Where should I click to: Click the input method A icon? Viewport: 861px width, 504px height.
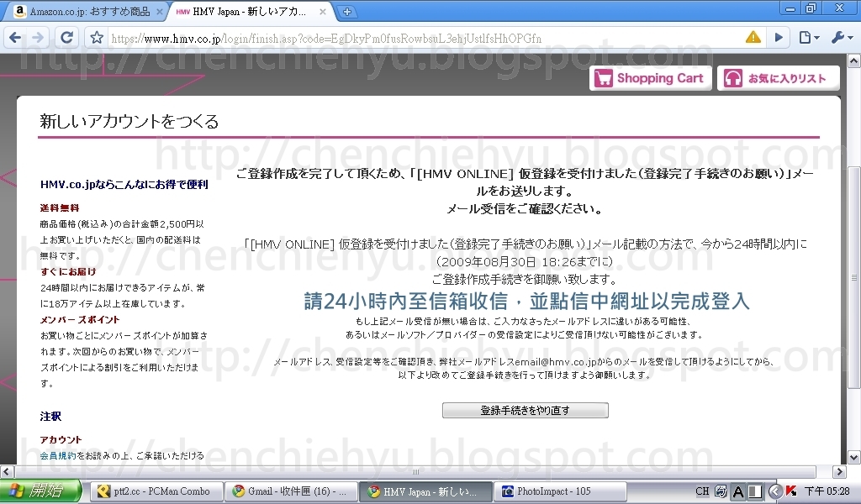point(738,491)
